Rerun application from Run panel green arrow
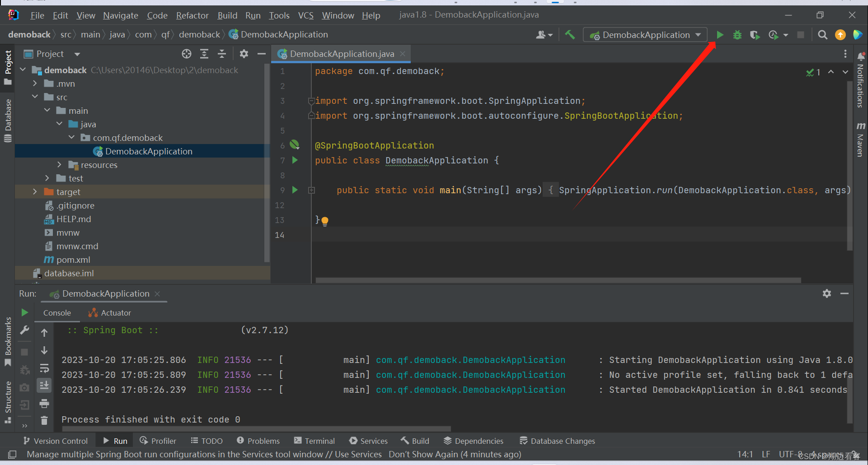This screenshot has width=868, height=465. coord(24,312)
